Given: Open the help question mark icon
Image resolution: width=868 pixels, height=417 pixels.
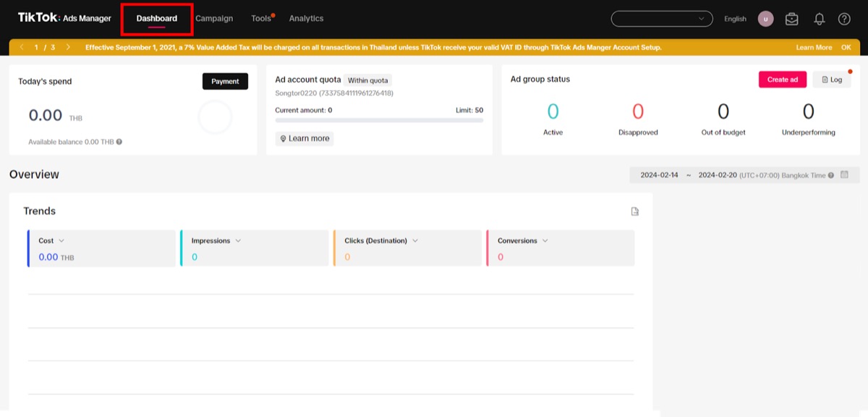Looking at the screenshot, I should (x=844, y=19).
